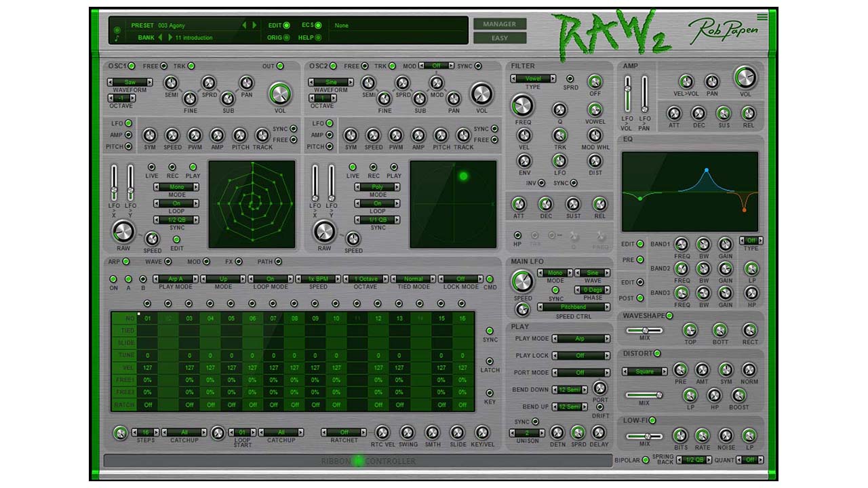Click the arpeggiator SWING knob

point(407,432)
